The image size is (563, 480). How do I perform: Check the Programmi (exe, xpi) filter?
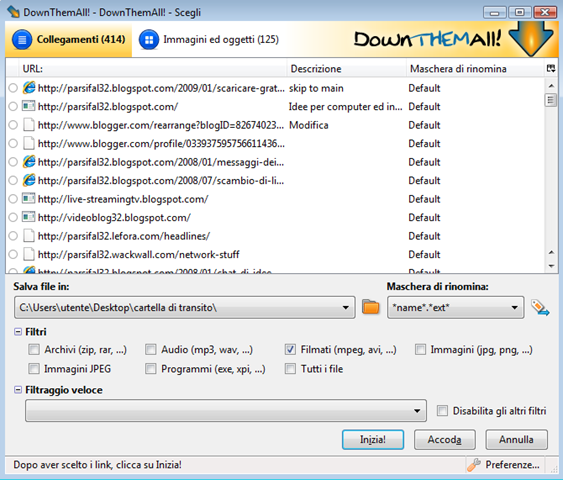coord(151,369)
